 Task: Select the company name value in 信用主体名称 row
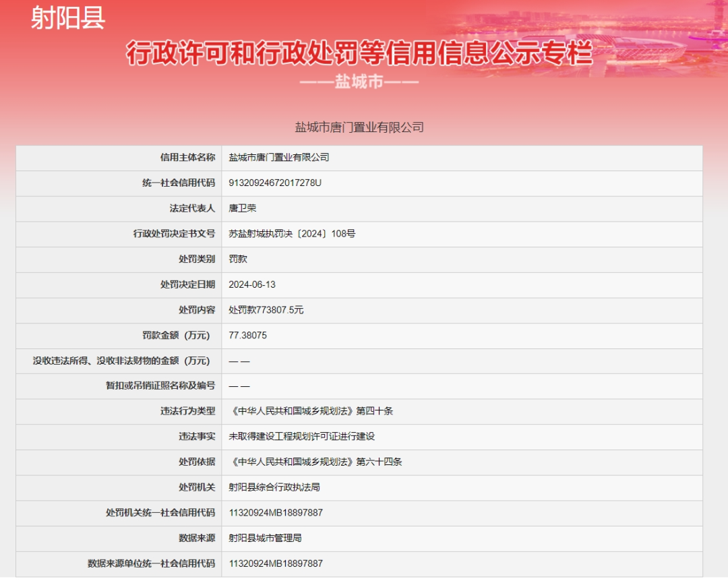click(278, 158)
